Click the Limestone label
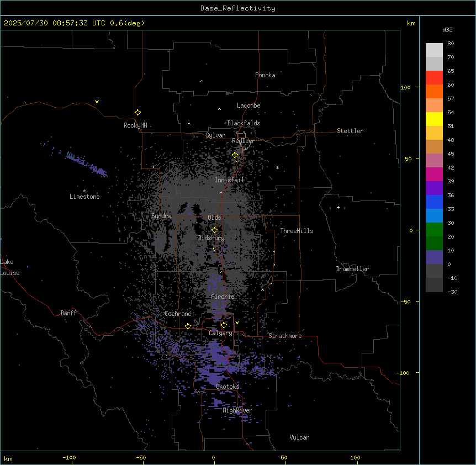 point(84,197)
